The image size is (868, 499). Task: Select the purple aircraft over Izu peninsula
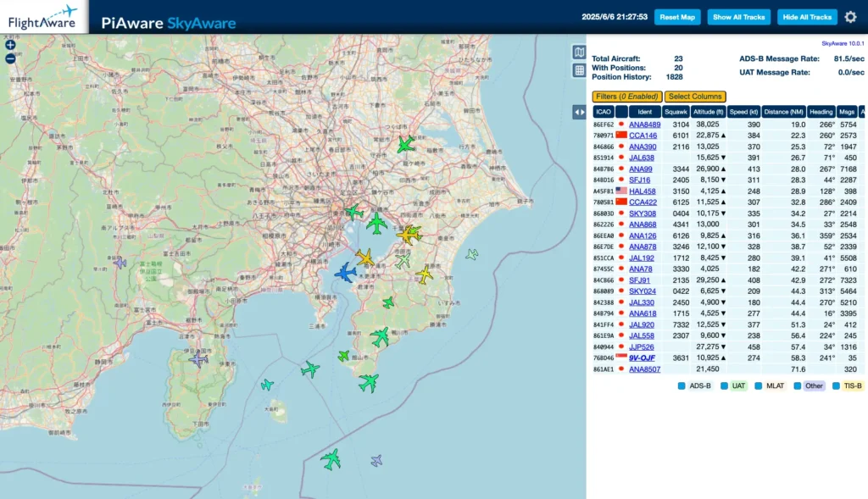click(x=198, y=358)
